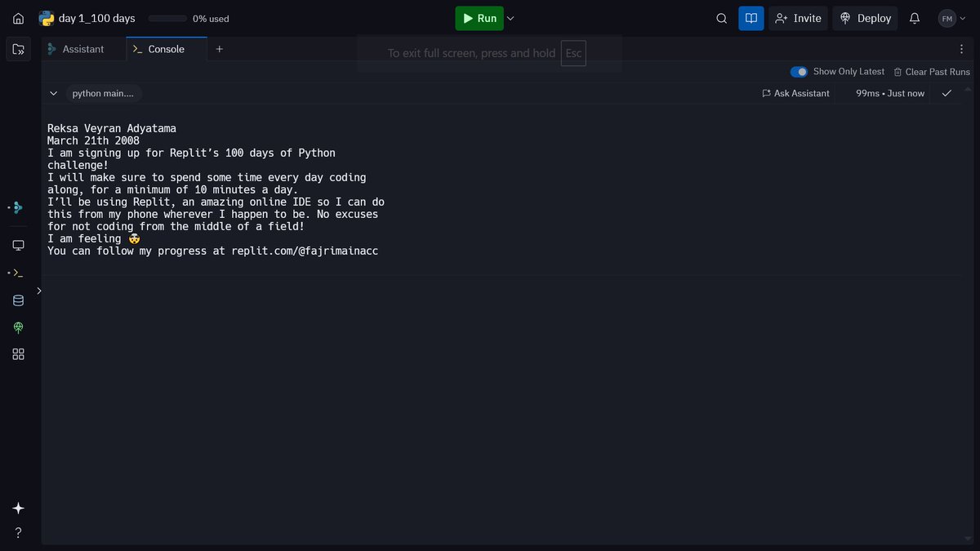980x551 pixels.
Task: Click the 'March 21th 2008' console line
Action: (x=93, y=140)
